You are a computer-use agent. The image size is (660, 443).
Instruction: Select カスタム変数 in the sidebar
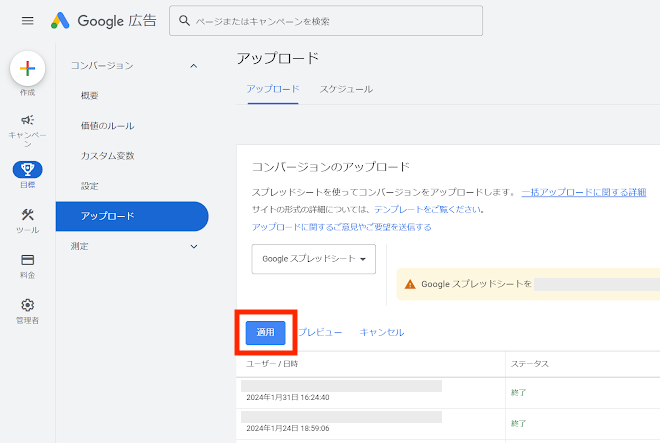(x=107, y=156)
